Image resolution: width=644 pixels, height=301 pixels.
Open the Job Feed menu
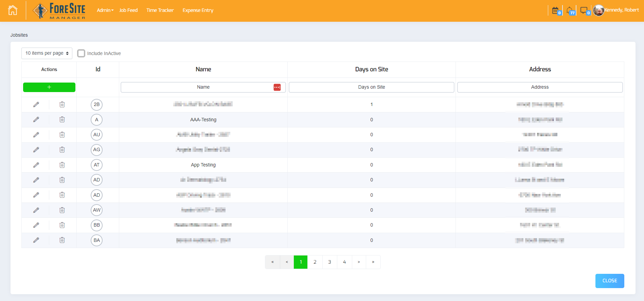click(x=128, y=10)
